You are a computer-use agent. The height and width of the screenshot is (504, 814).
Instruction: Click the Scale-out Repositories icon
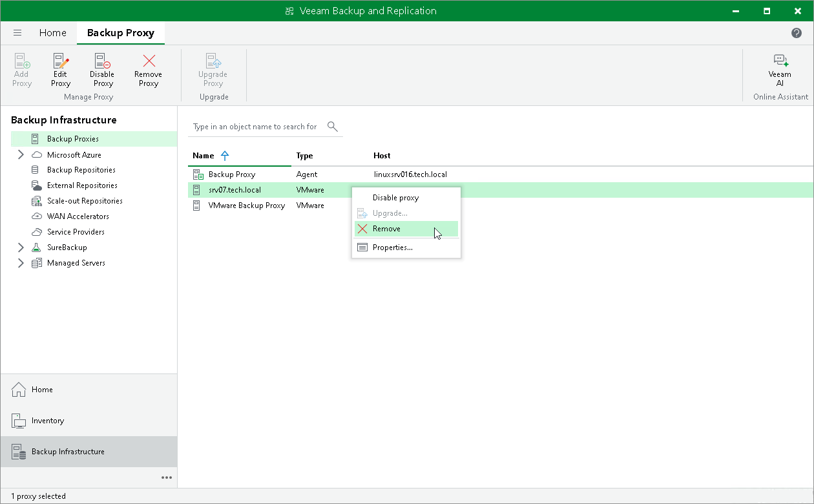(37, 201)
